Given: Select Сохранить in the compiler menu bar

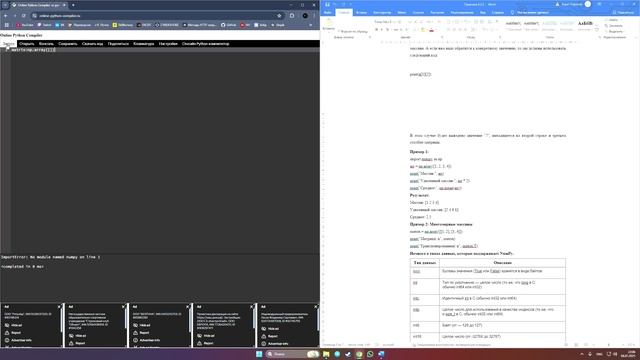Looking at the screenshot, I should pyautogui.click(x=68, y=44).
